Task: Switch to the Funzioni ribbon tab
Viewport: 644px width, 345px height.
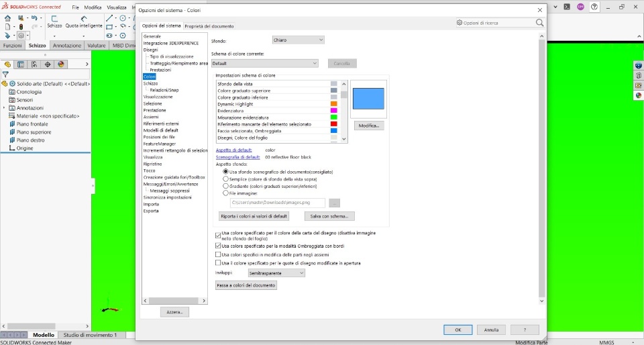Action: pyautogui.click(x=12, y=46)
